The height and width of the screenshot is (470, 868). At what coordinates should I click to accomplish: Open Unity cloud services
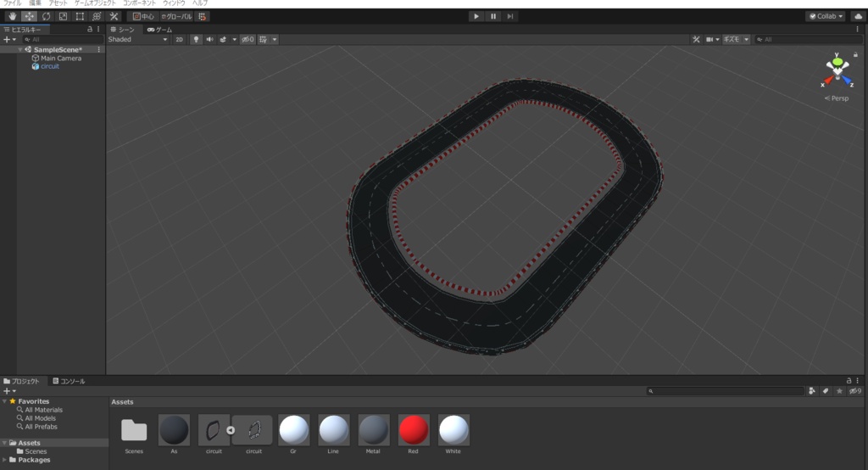(x=858, y=16)
